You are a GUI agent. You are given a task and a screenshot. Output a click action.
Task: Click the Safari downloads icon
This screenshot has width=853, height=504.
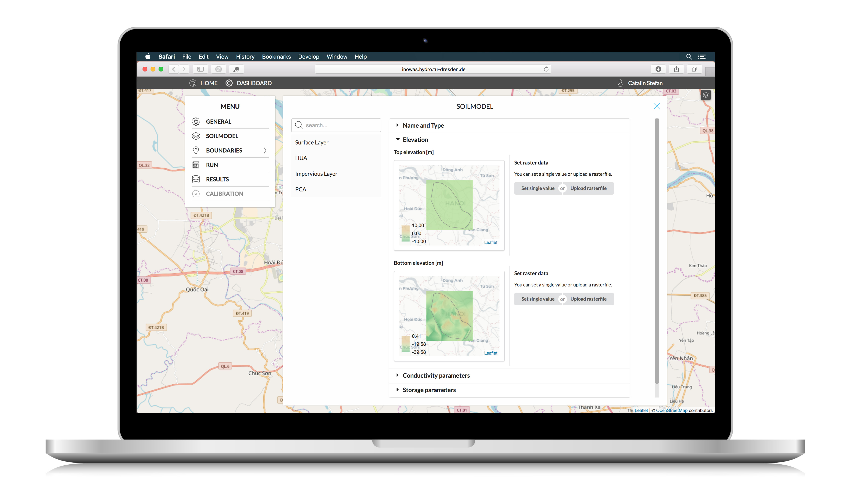pos(658,69)
